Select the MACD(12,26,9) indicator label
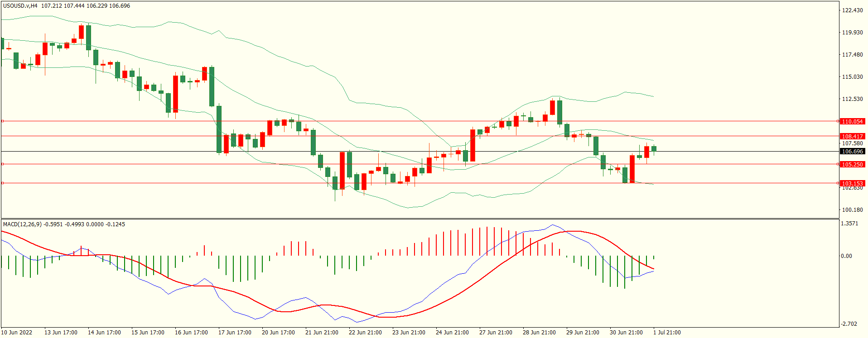 pyautogui.click(x=22, y=224)
